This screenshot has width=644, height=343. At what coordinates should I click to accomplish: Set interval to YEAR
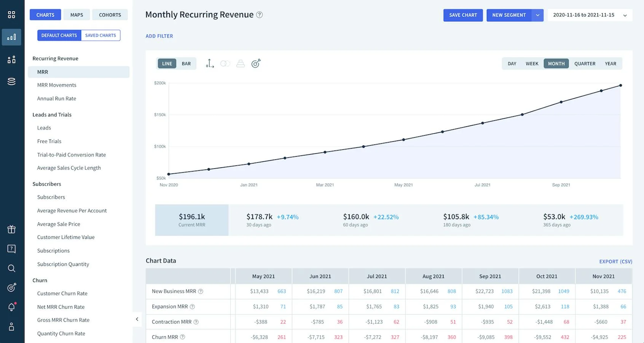611,64
